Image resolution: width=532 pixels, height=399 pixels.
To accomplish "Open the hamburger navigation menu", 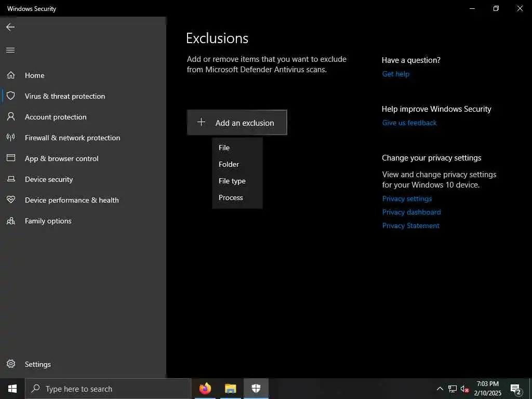I will (10, 50).
